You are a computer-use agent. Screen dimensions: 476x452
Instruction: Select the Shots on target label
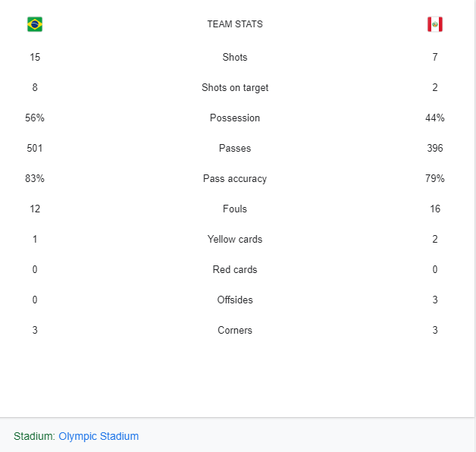pyautogui.click(x=235, y=87)
